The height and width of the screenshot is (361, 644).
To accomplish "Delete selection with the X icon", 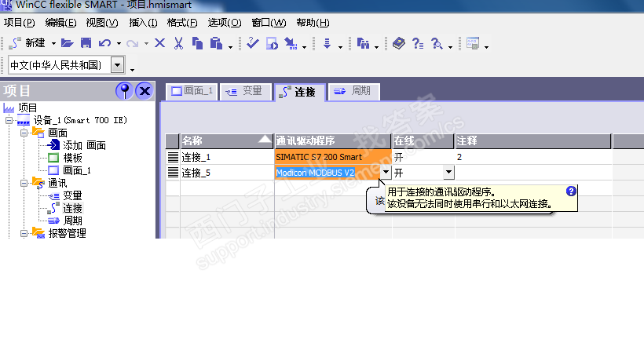I will [159, 43].
